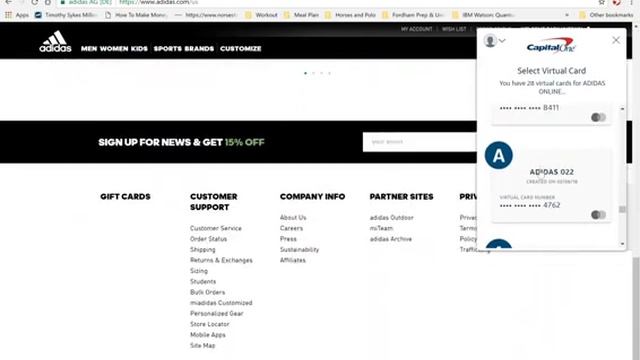Open the Store Locator link

(210, 324)
